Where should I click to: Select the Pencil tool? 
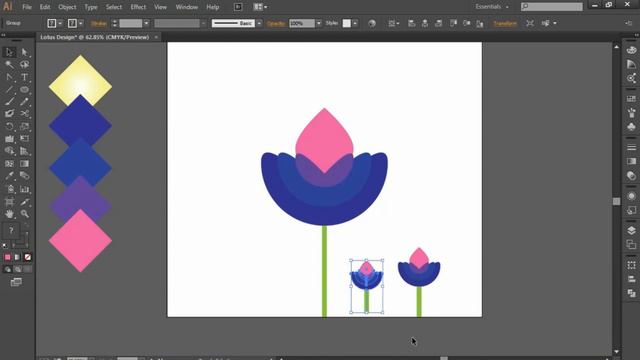[24, 102]
